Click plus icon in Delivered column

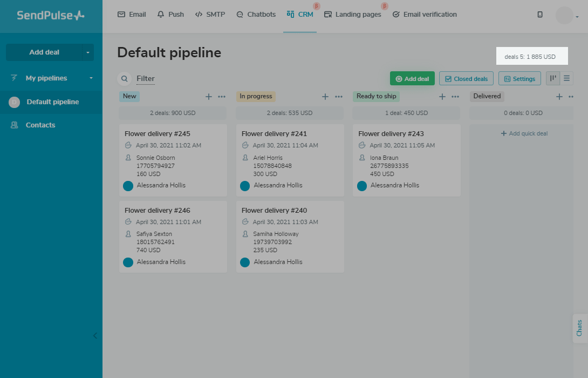tap(559, 97)
